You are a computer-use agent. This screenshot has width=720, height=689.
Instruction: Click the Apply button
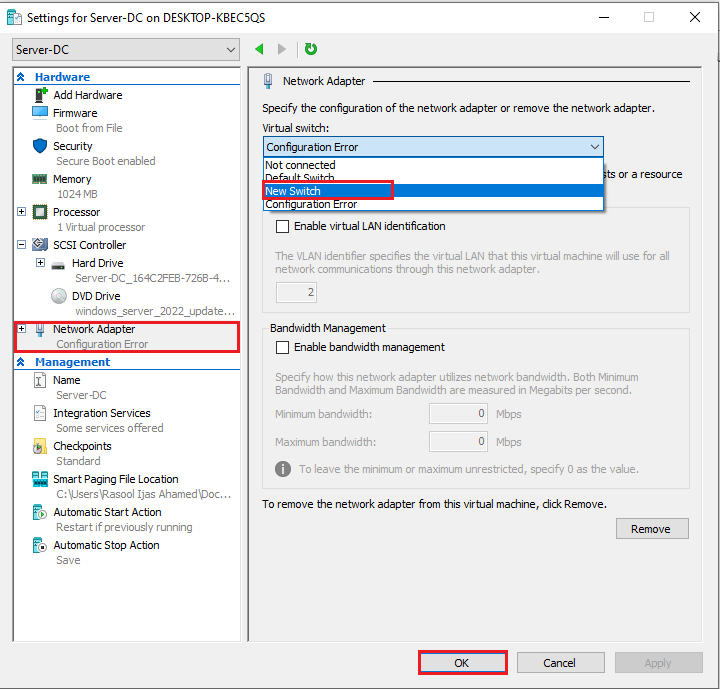(x=658, y=663)
